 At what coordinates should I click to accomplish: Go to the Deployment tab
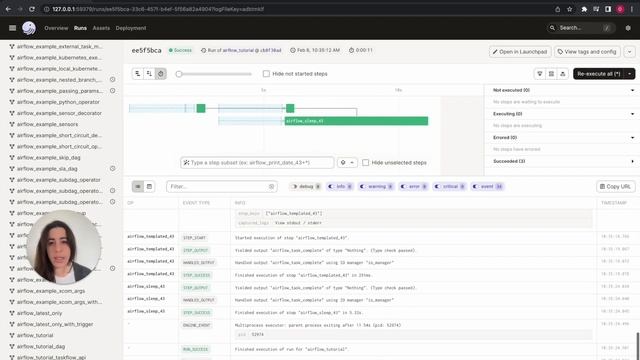pos(131,28)
